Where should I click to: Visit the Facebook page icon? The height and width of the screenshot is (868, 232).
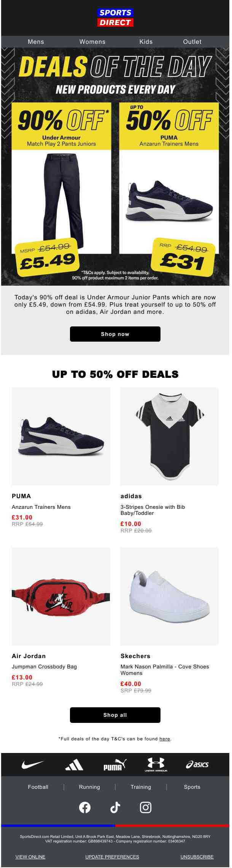pyautogui.click(x=85, y=807)
